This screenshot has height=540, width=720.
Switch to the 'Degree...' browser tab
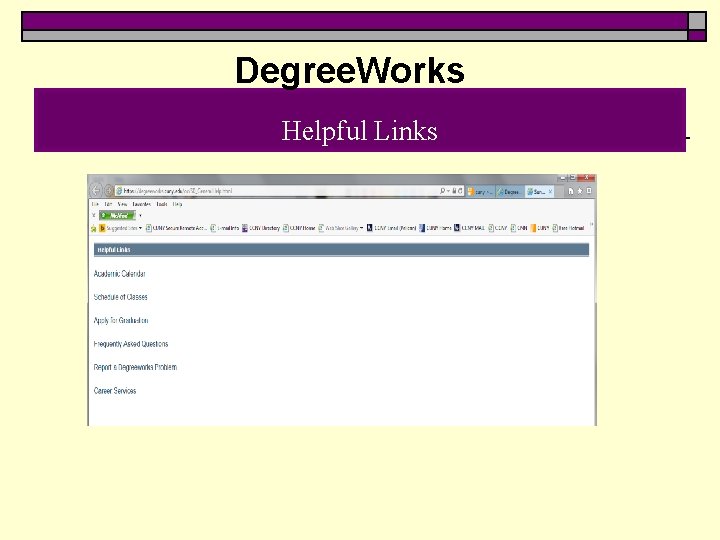[510, 191]
